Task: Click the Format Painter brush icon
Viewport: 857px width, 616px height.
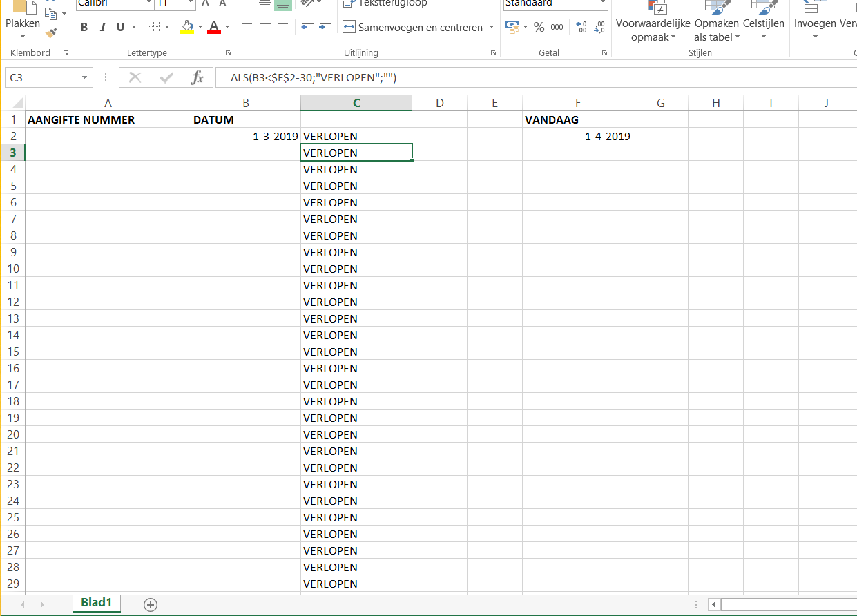Action: coord(51,32)
